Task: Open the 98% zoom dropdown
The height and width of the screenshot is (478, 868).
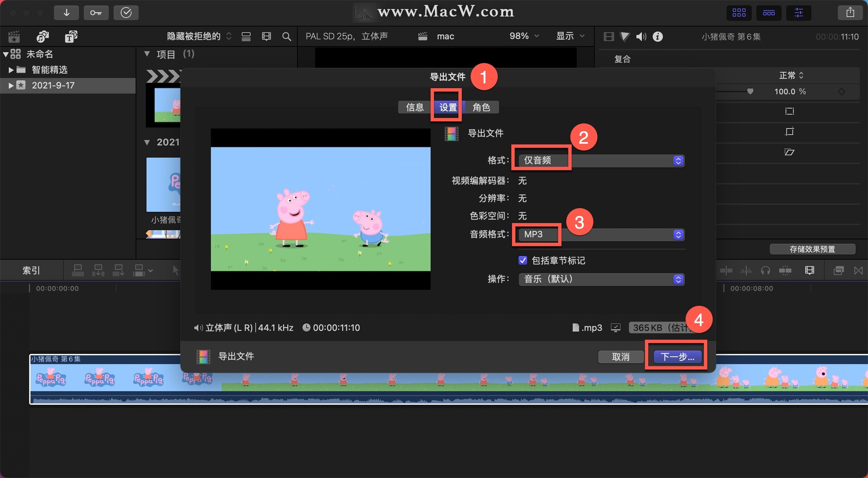Action: (x=524, y=36)
